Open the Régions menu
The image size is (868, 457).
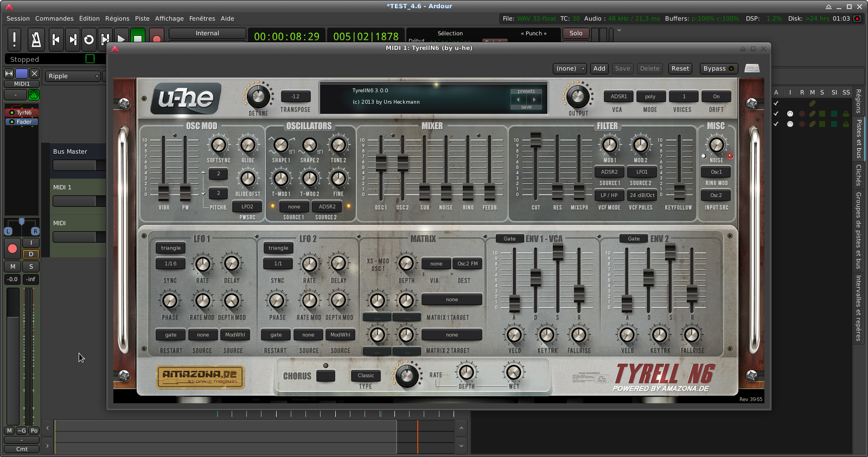(x=117, y=18)
